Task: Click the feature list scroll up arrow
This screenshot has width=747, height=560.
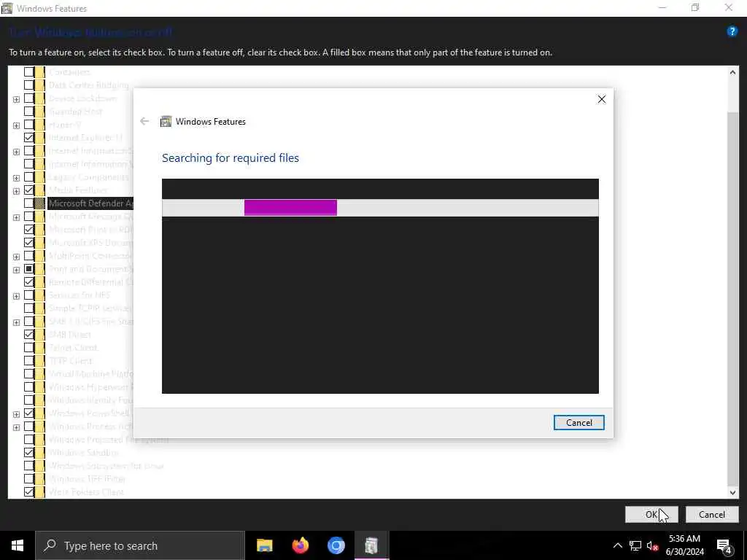Action: (x=732, y=72)
